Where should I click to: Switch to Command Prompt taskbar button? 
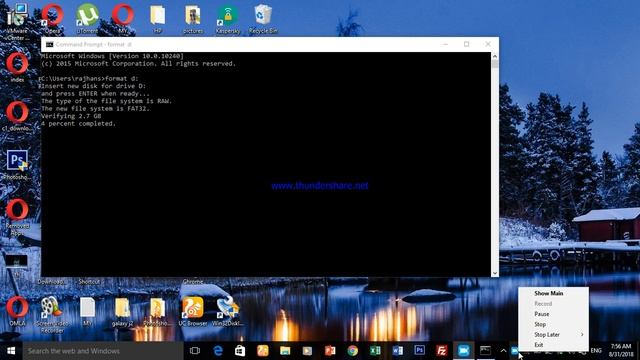coord(485,351)
